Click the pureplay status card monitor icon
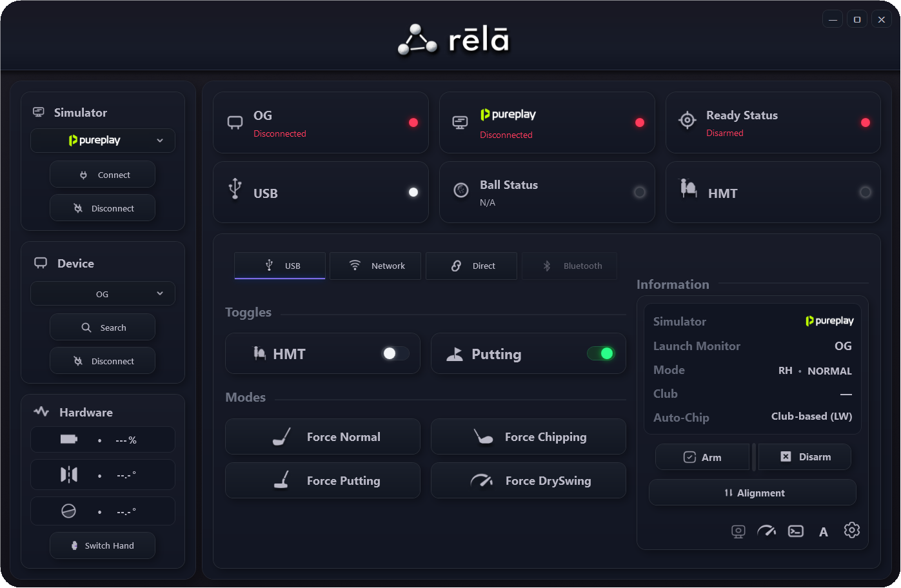901x588 pixels. tap(460, 122)
